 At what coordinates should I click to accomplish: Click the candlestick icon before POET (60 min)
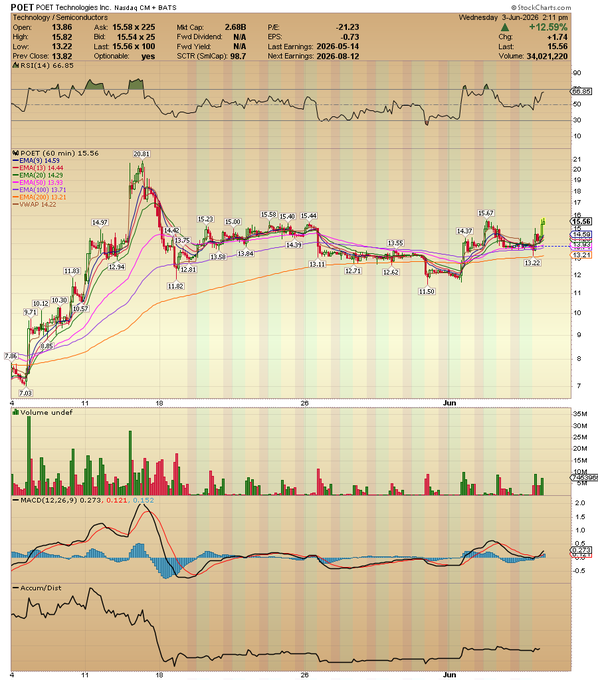click(16, 153)
